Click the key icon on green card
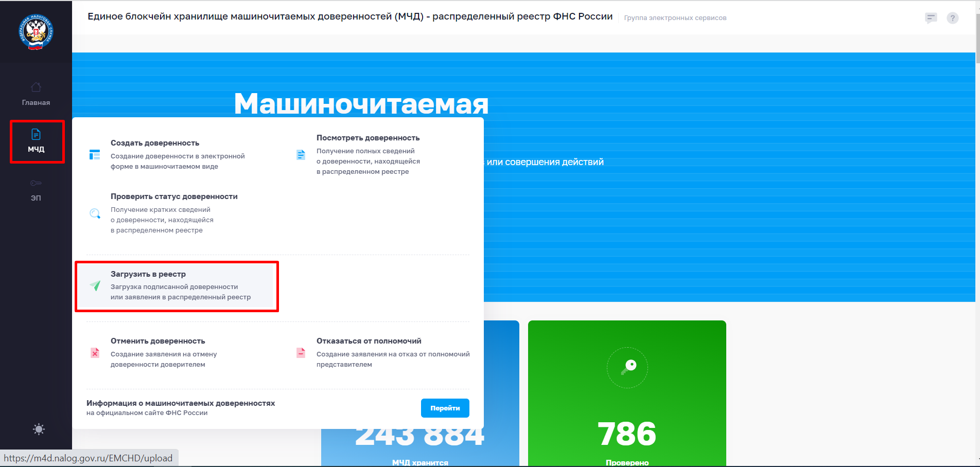The image size is (980, 467). (x=627, y=367)
